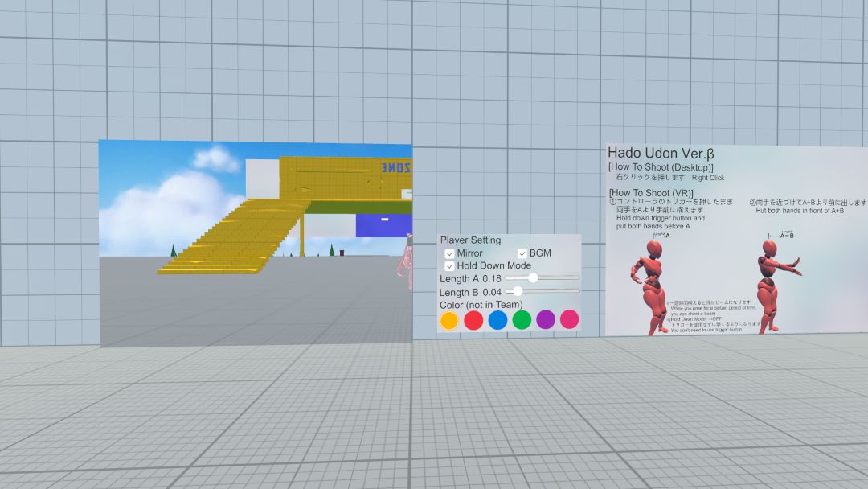The image size is (868, 489).
Task: Click the How To Shoot (VR) heading
Action: (x=651, y=193)
